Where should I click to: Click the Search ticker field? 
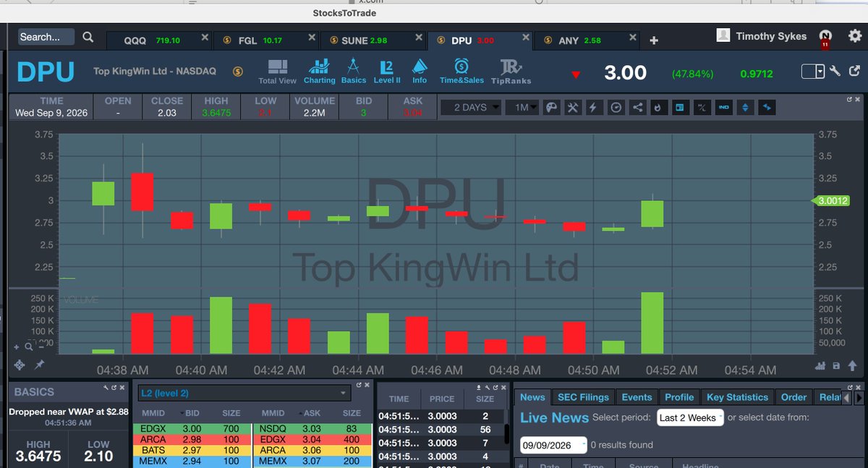point(46,37)
